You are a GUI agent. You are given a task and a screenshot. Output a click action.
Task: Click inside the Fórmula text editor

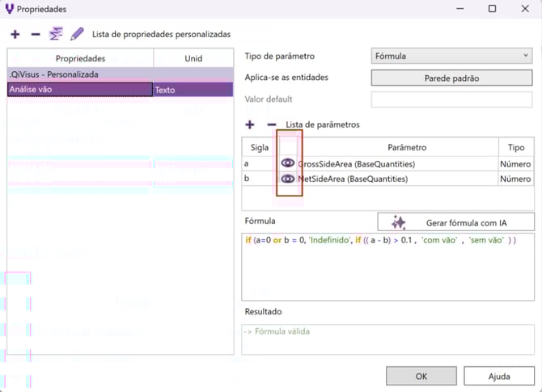tap(387, 267)
